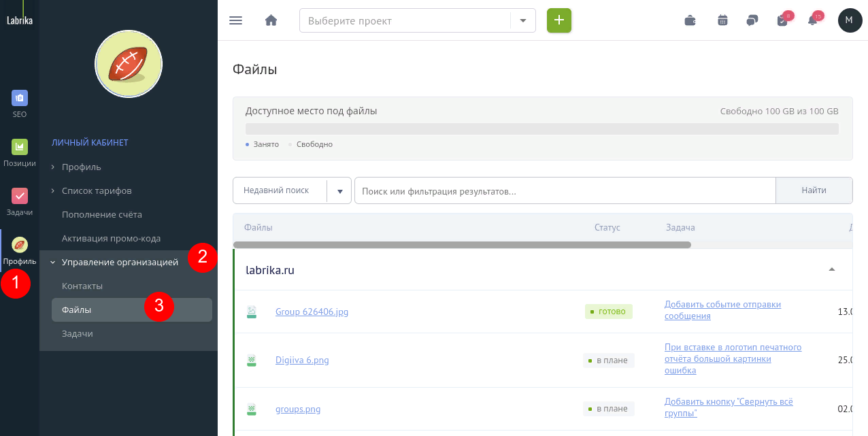The width and height of the screenshot is (868, 436).
Task: Go to home via house icon
Action: 271,20
